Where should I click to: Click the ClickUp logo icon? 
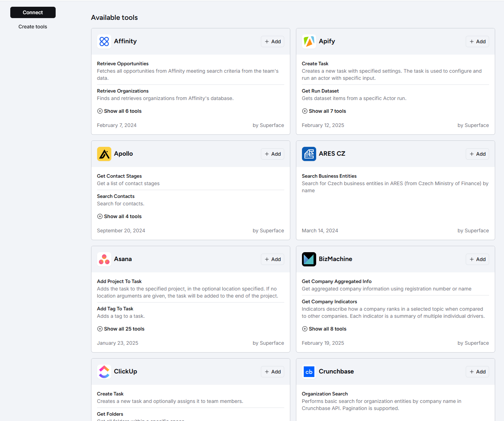[x=104, y=372]
